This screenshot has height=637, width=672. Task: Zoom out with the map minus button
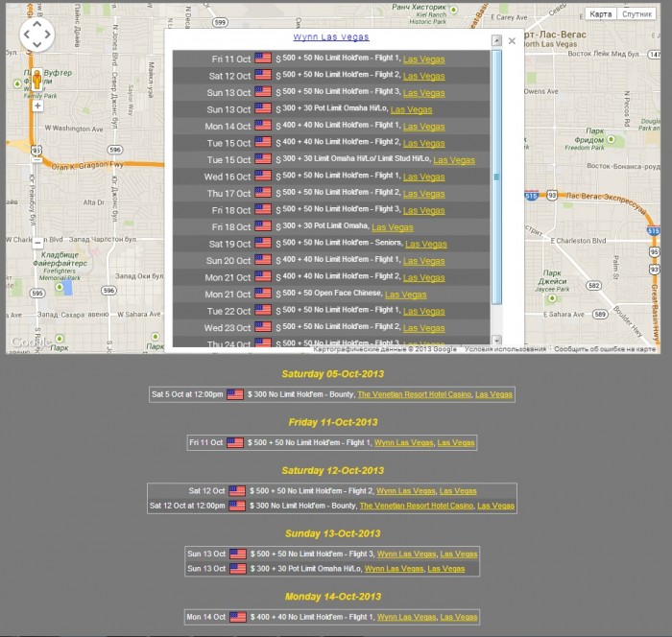click(x=37, y=243)
